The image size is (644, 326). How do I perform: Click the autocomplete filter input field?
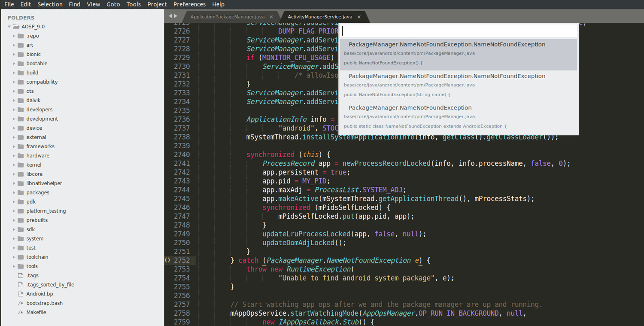458,30
